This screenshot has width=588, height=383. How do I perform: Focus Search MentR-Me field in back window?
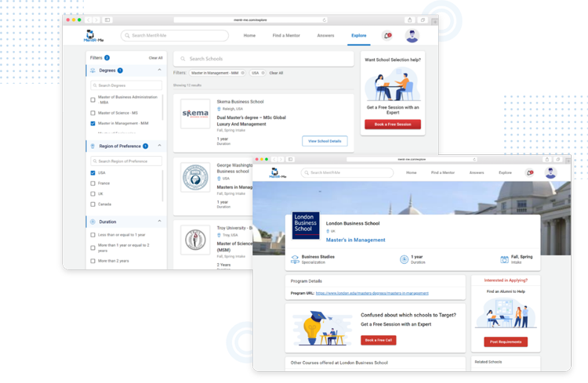click(x=175, y=35)
